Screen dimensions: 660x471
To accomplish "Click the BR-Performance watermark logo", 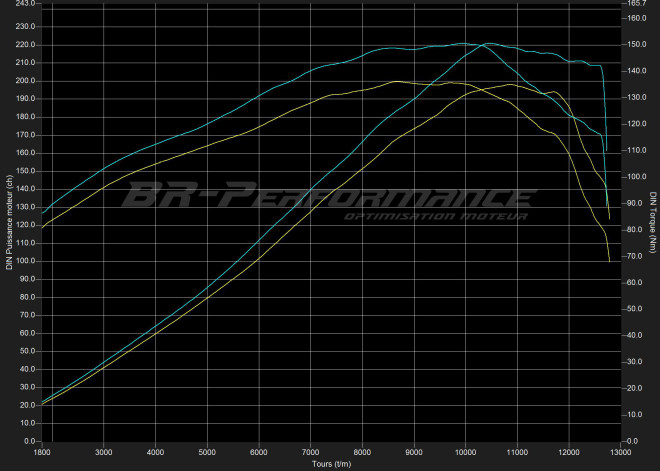I will [325, 195].
